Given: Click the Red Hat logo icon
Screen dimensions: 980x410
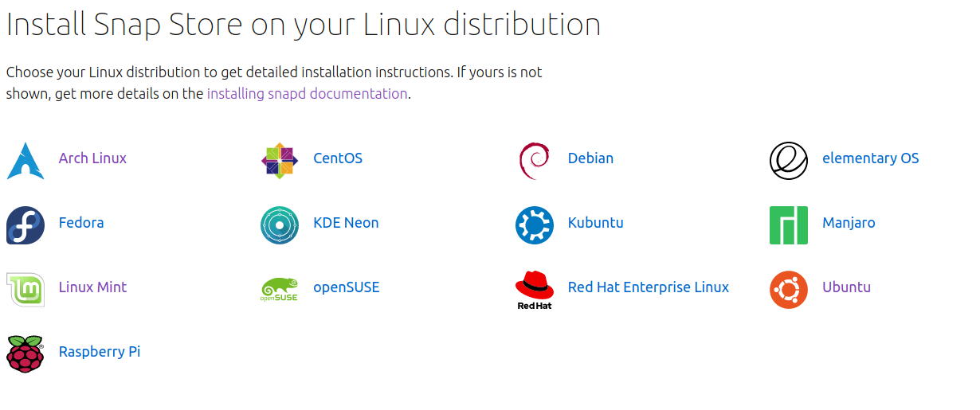Looking at the screenshot, I should coord(534,290).
